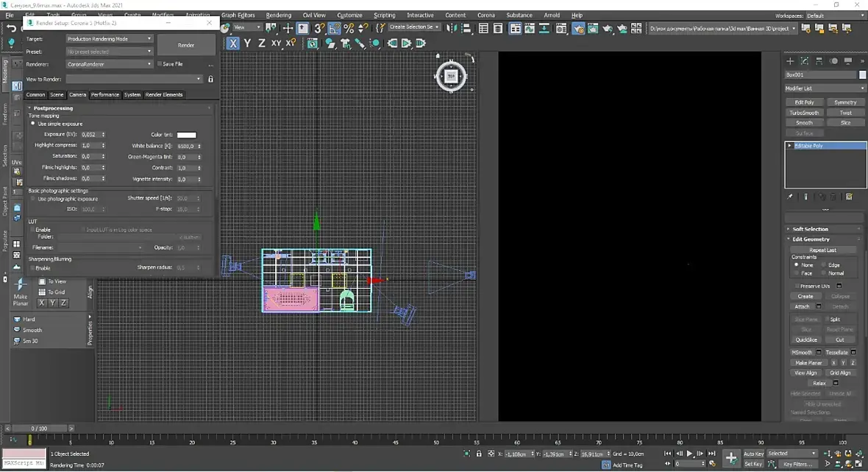The image size is (868, 472).
Task: Tick the Preserve UVs checkbox
Action: [797, 286]
